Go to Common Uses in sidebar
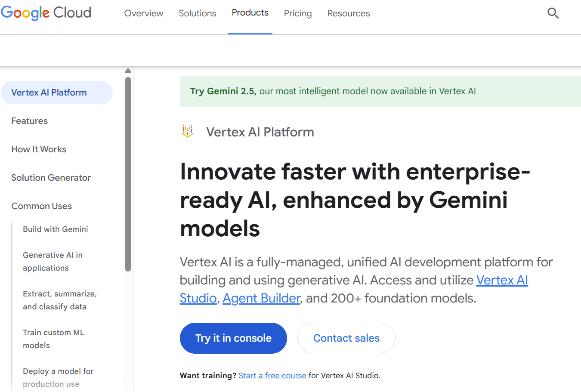The width and height of the screenshot is (581, 392). click(41, 206)
